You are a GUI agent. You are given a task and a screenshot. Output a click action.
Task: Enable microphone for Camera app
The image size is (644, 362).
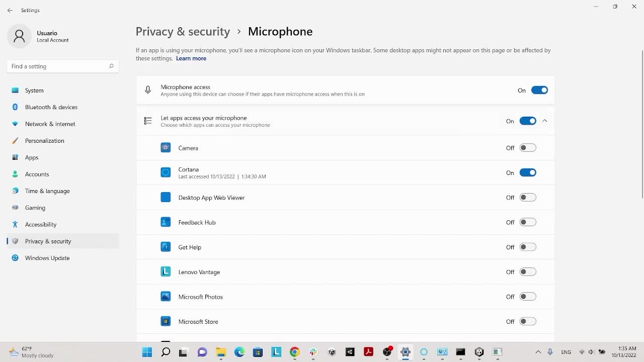coord(528,148)
